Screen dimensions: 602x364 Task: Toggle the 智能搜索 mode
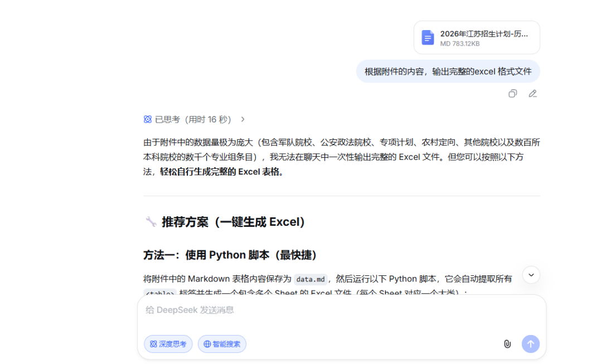tap(222, 344)
